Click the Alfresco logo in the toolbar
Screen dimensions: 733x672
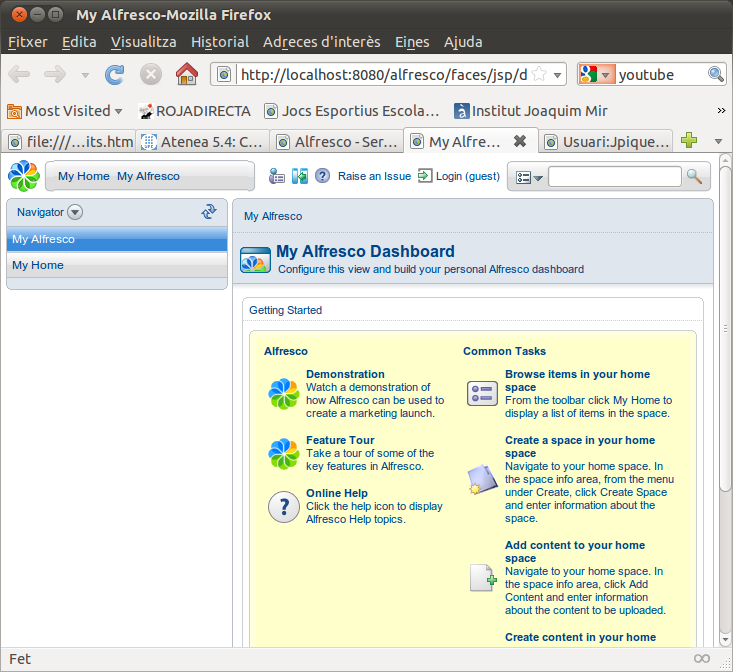click(24, 176)
